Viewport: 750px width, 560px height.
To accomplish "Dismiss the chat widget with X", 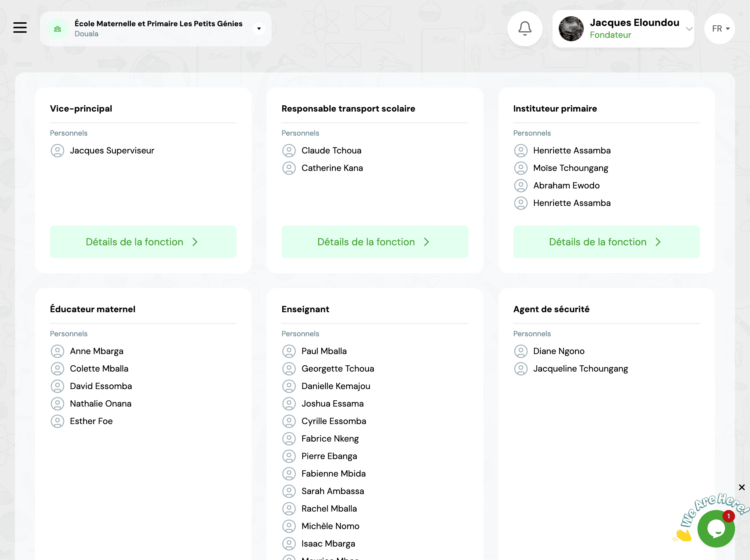I will (x=742, y=487).
